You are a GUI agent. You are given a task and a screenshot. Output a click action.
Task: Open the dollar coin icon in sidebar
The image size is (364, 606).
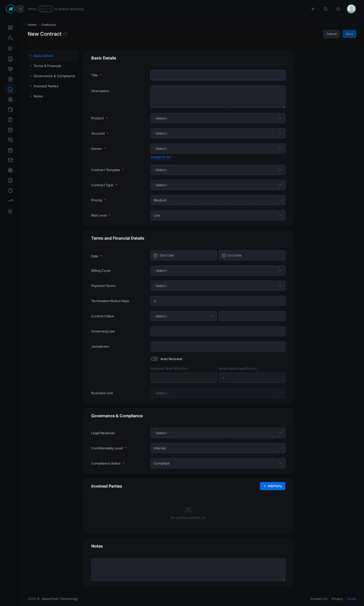coord(10,99)
